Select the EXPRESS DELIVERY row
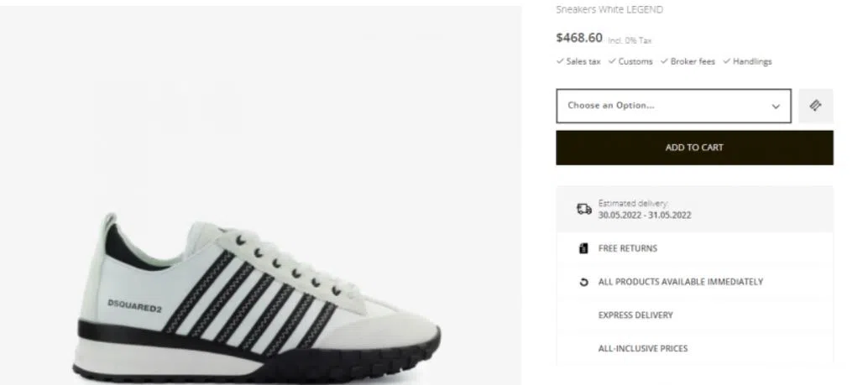868x385 pixels. click(635, 315)
